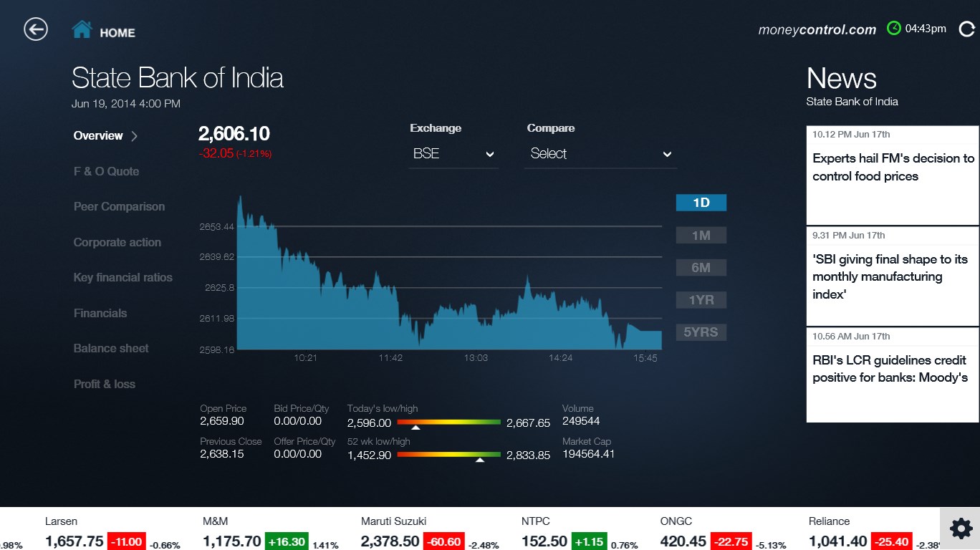The height and width of the screenshot is (550, 980).
Task: Open the Balance sheet section
Action: point(111,348)
